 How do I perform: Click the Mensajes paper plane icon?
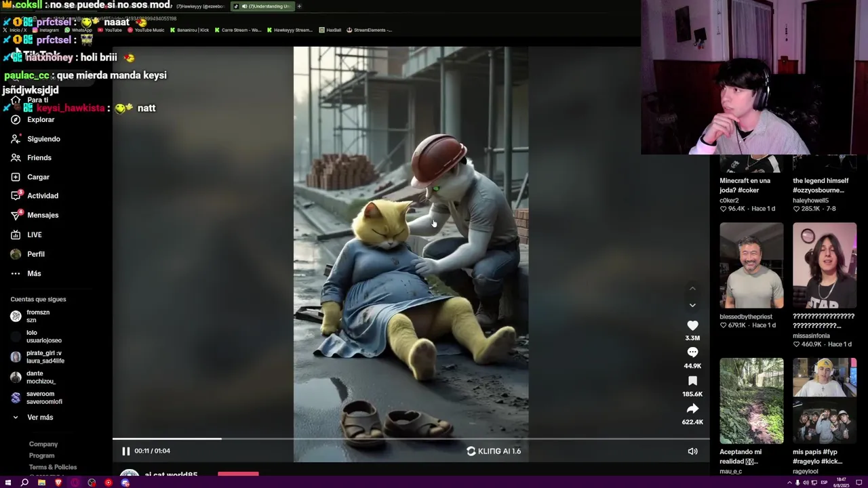16,215
